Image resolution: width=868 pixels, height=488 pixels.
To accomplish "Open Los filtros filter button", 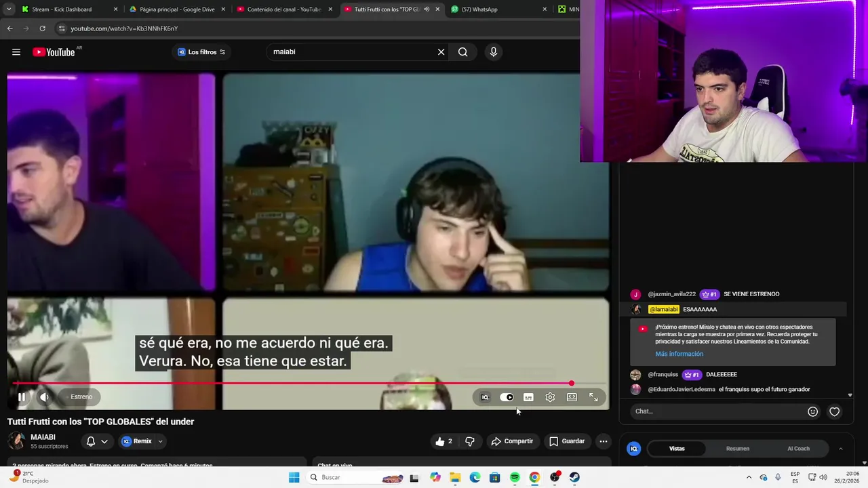I will (201, 52).
